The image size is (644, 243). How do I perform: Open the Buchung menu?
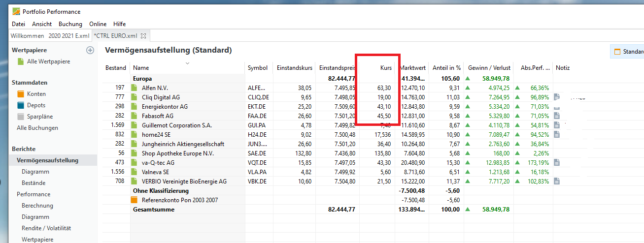(x=70, y=24)
